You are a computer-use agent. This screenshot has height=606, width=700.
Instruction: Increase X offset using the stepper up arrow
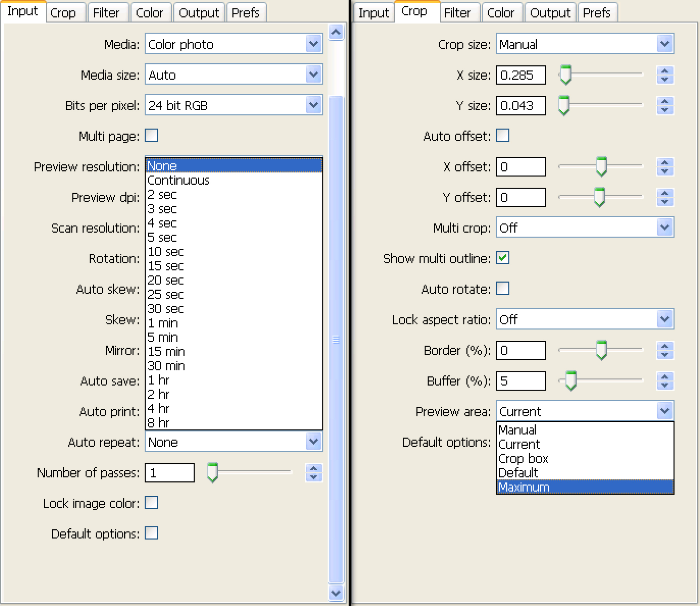(664, 163)
